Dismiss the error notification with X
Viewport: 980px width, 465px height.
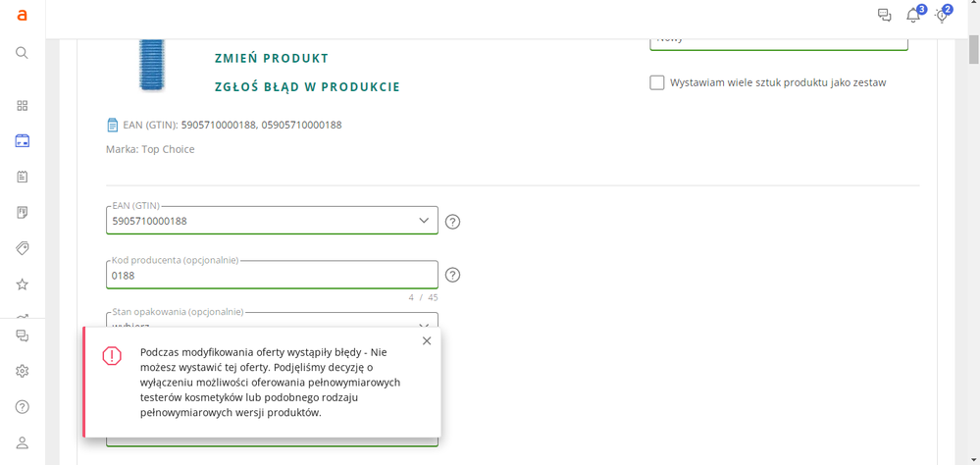[426, 340]
